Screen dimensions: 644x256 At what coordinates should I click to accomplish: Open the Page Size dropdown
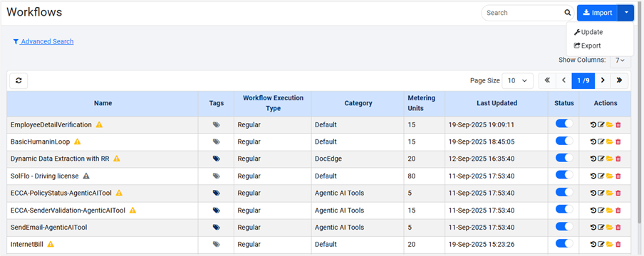517,81
